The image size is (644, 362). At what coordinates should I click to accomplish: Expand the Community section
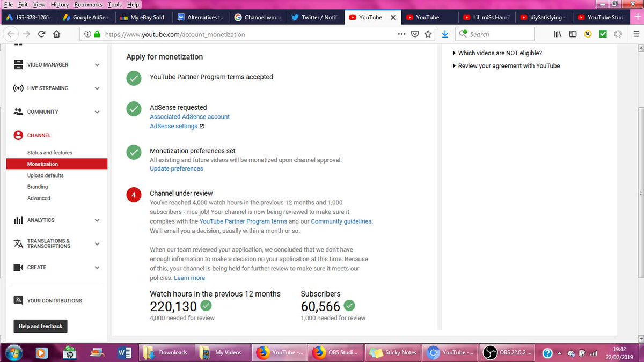97,112
